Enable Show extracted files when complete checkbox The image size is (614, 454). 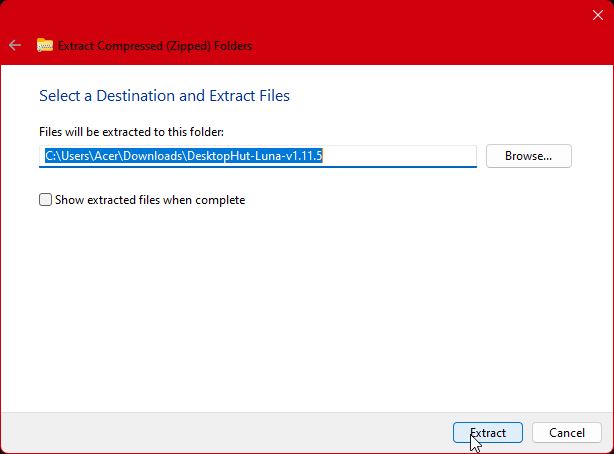[45, 200]
